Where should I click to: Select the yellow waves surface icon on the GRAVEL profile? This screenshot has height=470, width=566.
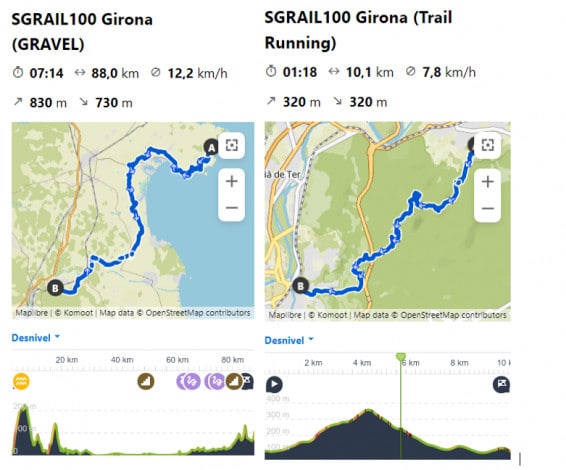click(x=21, y=381)
